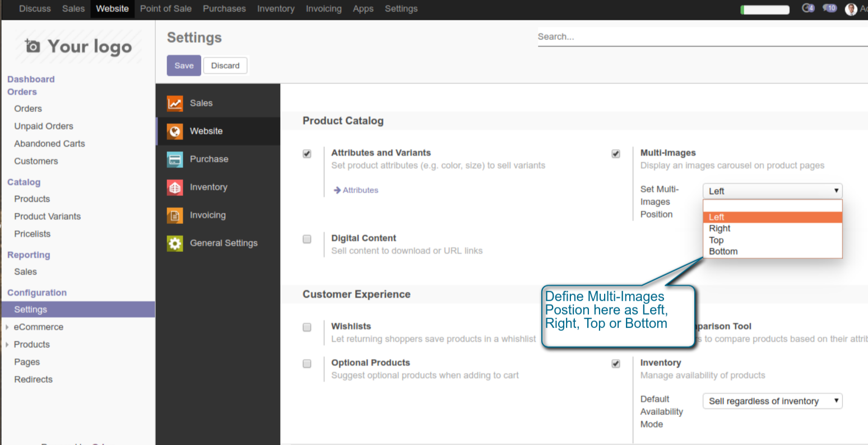The height and width of the screenshot is (445, 868).
Task: Click the Website globe icon in settings list
Action: tap(175, 131)
